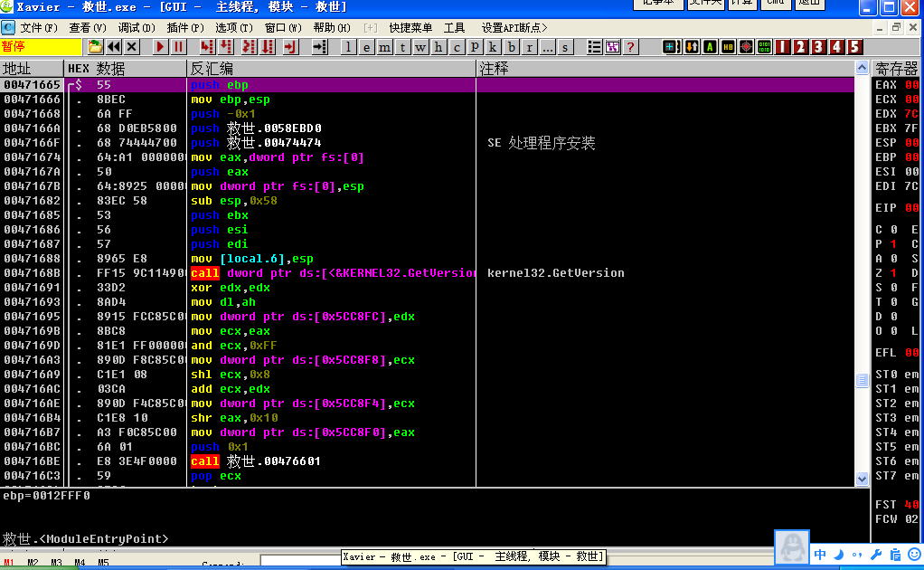Screen dimensions: 924x570
Task: Click the QQ penguin tray icon
Action: (791, 547)
